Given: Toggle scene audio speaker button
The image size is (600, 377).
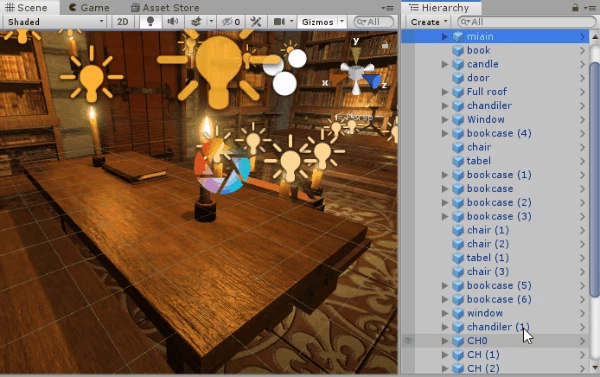Looking at the screenshot, I should [173, 22].
